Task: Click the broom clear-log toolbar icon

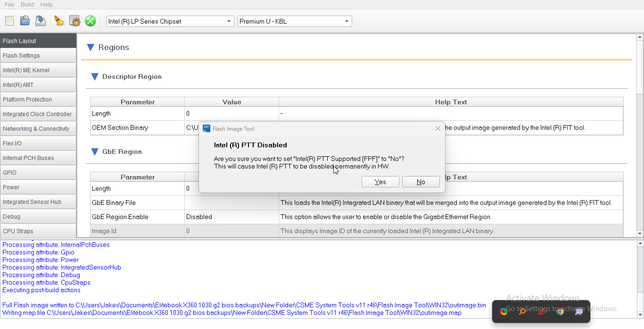Action: pos(59,21)
